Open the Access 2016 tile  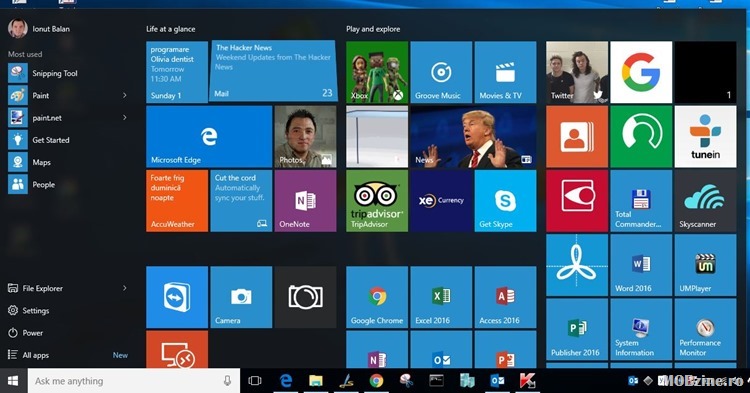pyautogui.click(x=505, y=297)
